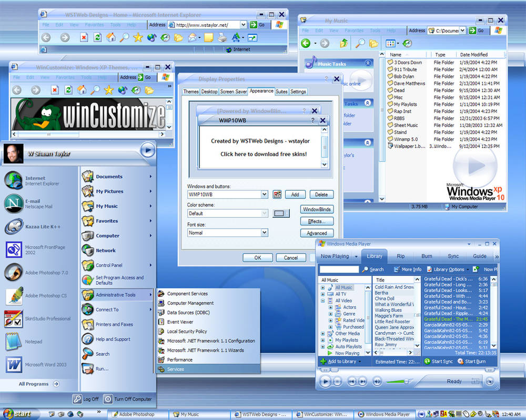Expand My Playlists node in Media Player library
The width and height of the screenshot is (526, 420).
[322, 340]
